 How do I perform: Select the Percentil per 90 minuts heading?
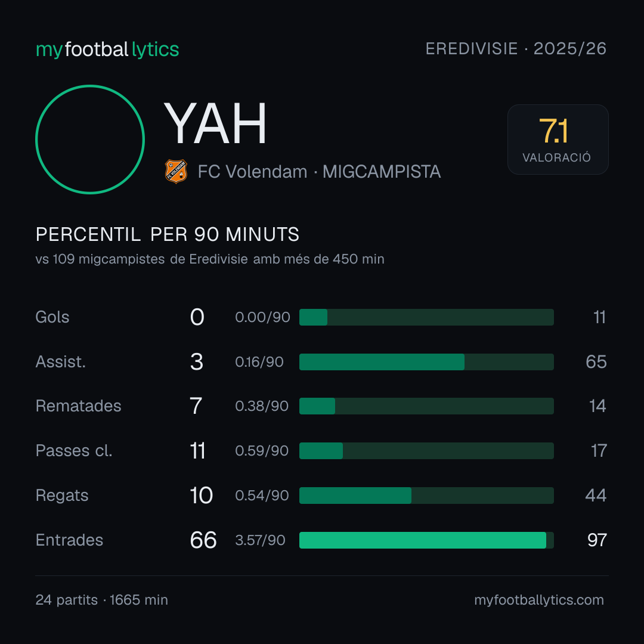pyautogui.click(x=167, y=234)
